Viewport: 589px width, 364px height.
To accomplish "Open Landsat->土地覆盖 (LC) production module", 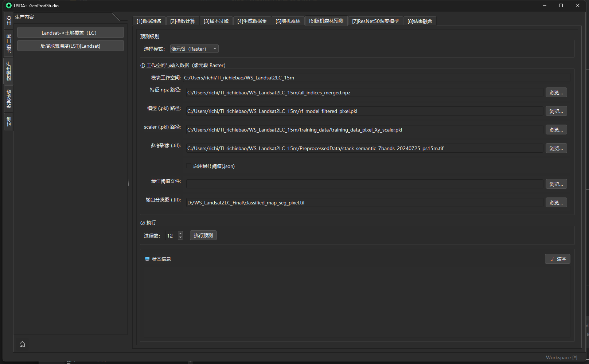I will (70, 33).
